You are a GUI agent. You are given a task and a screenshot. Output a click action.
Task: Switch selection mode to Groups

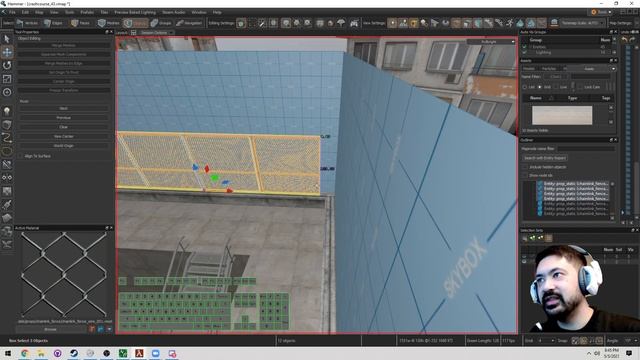(x=161, y=23)
